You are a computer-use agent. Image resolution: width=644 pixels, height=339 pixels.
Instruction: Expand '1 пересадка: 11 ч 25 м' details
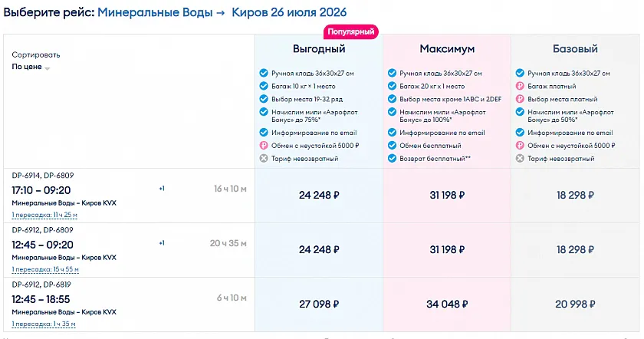44,215
